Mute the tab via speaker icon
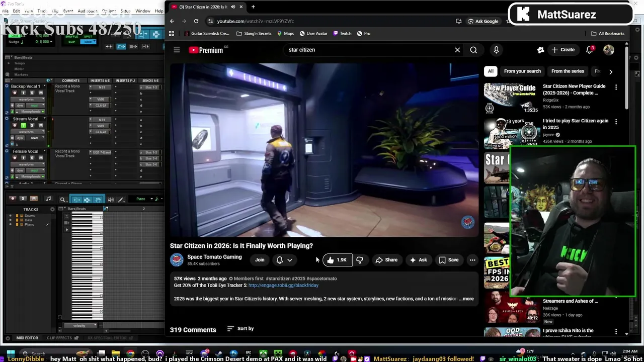This screenshot has width=644, height=362. (233, 7)
